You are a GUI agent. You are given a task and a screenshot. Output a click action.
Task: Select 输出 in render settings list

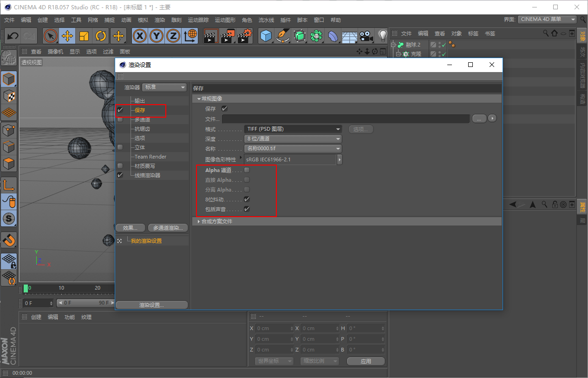pos(140,101)
